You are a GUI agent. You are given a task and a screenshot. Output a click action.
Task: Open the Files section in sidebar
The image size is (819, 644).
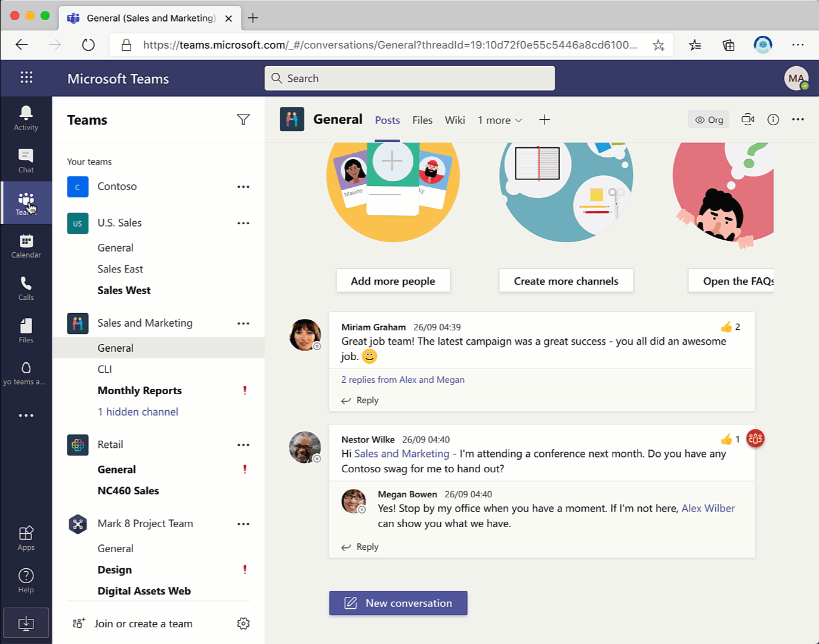coord(26,331)
